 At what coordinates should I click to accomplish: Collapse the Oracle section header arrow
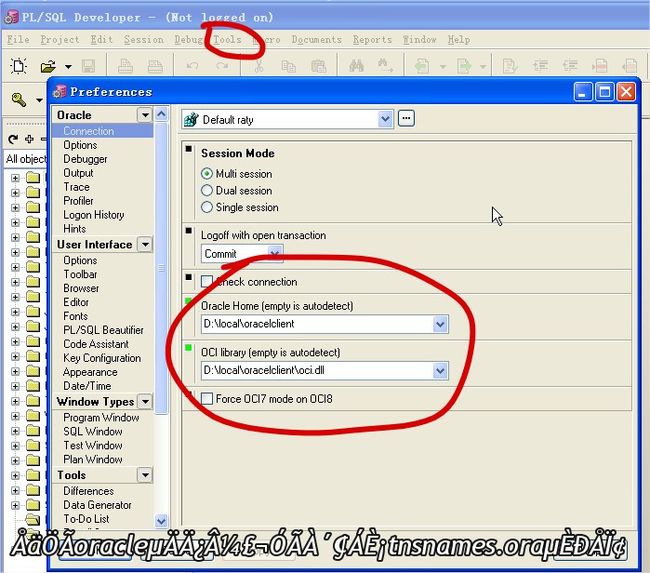click(x=145, y=114)
